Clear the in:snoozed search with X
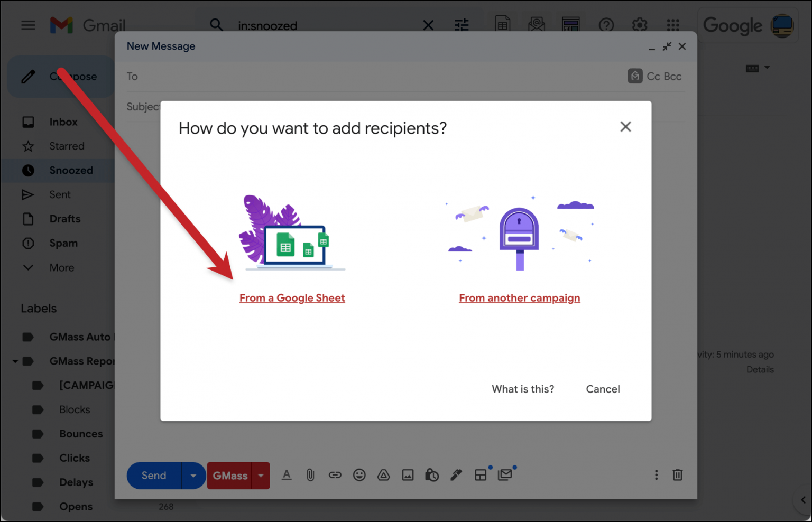This screenshot has width=812, height=522. pyautogui.click(x=428, y=25)
